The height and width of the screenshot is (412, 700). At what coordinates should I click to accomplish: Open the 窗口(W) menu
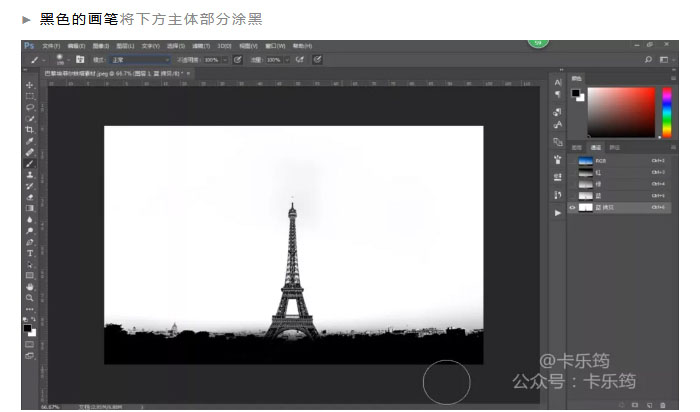pos(275,46)
